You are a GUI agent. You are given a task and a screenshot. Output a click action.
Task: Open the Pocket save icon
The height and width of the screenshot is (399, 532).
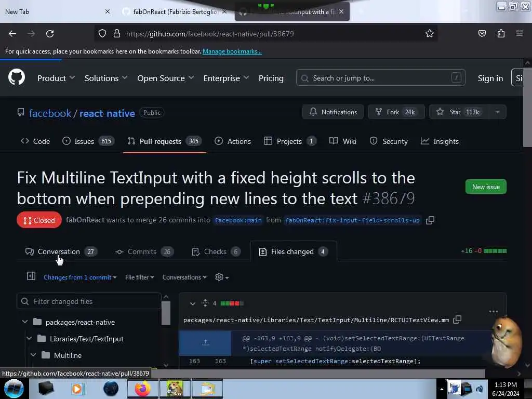(x=482, y=33)
